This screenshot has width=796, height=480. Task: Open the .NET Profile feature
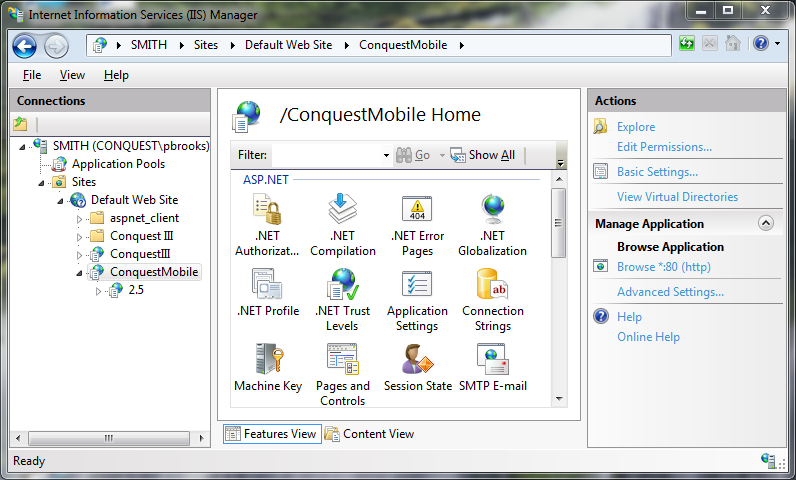(268, 293)
